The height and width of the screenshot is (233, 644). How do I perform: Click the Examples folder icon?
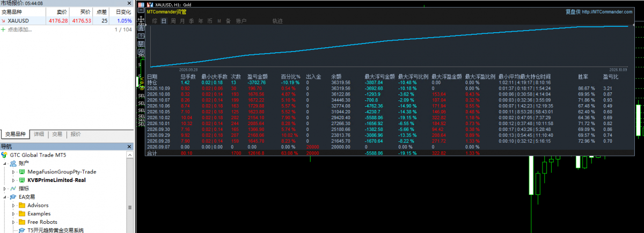coord(22,214)
